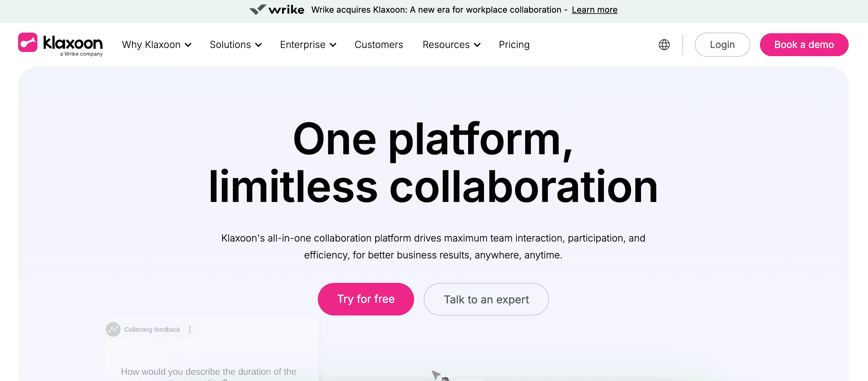Click the cursor arrow icon below the buttons
868x381 pixels.
(436, 374)
